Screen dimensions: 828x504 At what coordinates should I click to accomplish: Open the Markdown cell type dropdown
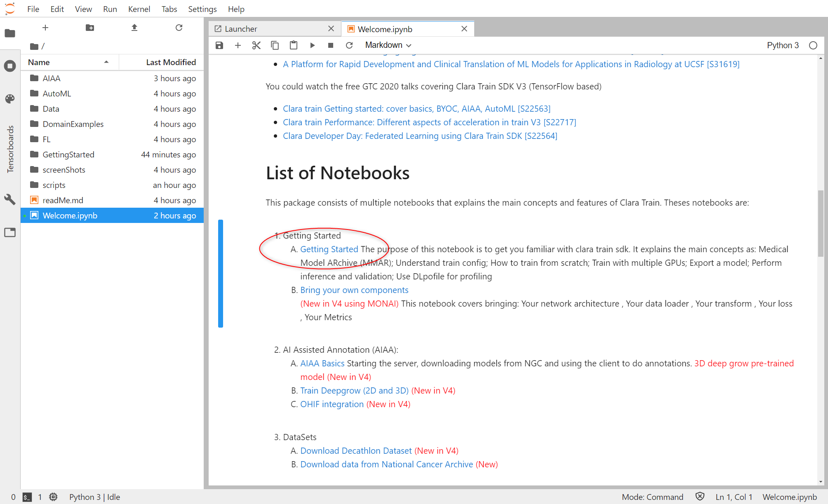[x=388, y=45]
